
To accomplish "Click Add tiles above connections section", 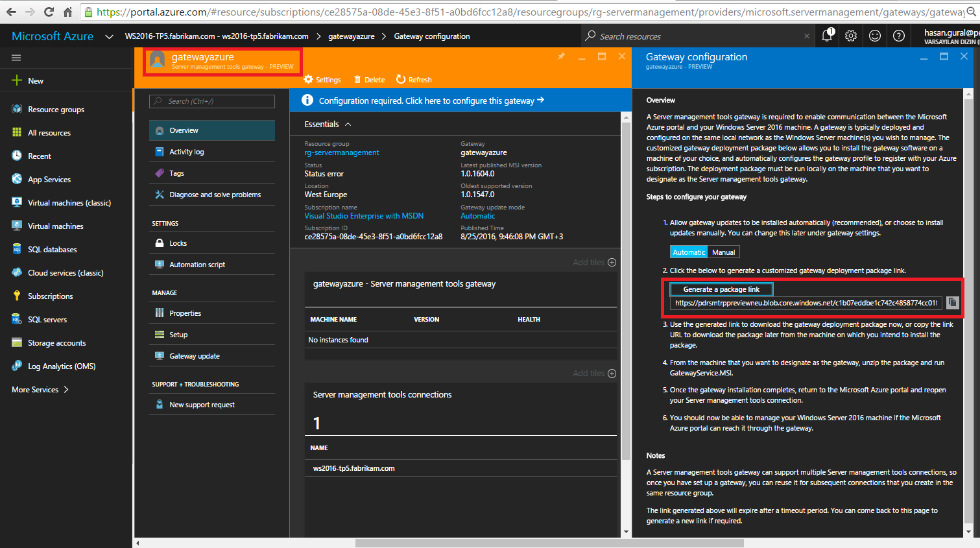I will (x=594, y=373).
